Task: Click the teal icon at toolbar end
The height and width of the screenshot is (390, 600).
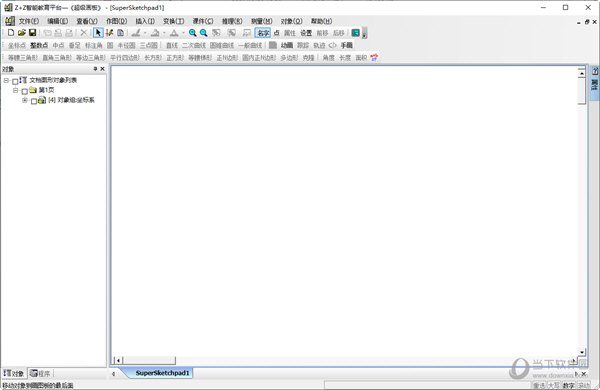Action: point(355,33)
